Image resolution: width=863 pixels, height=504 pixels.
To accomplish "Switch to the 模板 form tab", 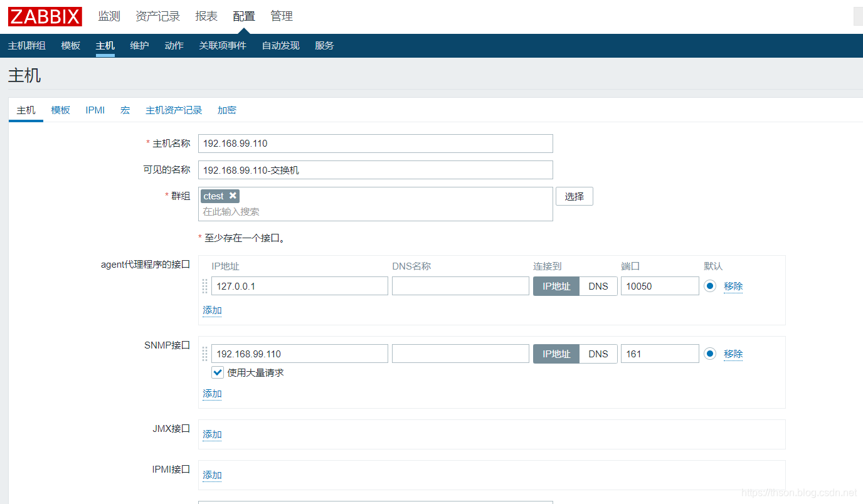I will [60, 110].
